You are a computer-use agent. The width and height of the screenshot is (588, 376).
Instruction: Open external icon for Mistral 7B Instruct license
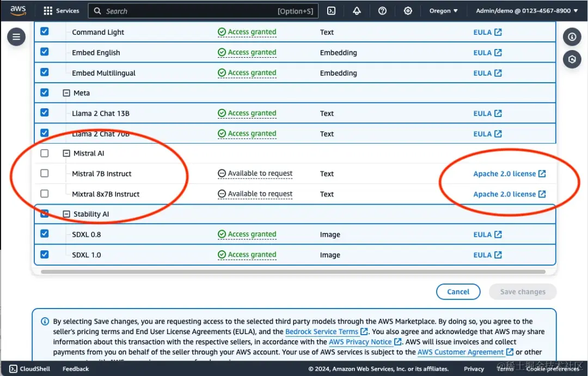(542, 174)
